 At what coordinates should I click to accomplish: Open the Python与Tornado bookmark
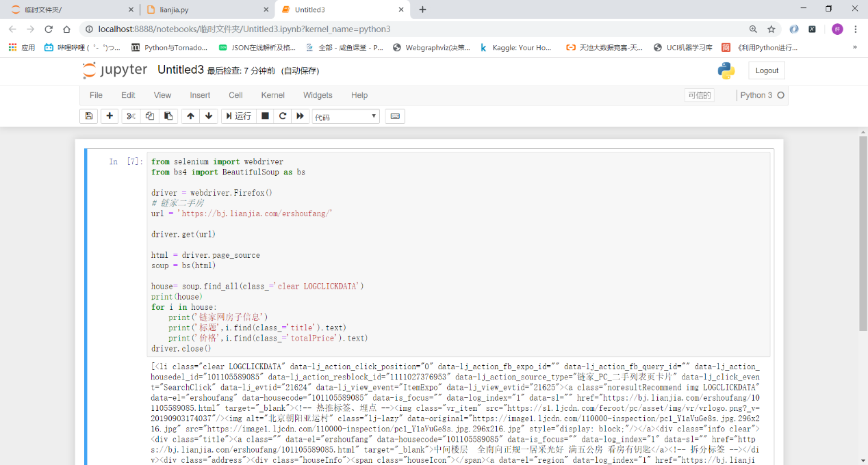tap(169, 48)
